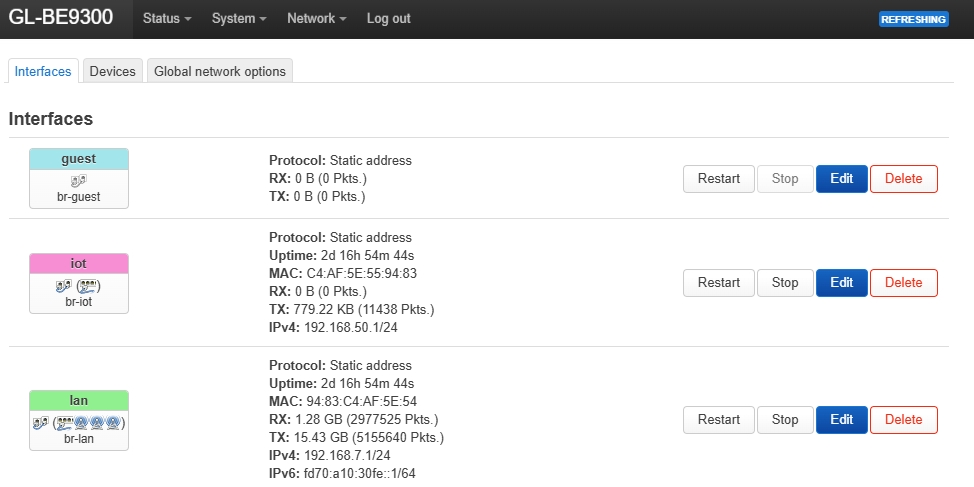The height and width of the screenshot is (487, 974).
Task: Edit the lan interface
Action: coord(841,420)
